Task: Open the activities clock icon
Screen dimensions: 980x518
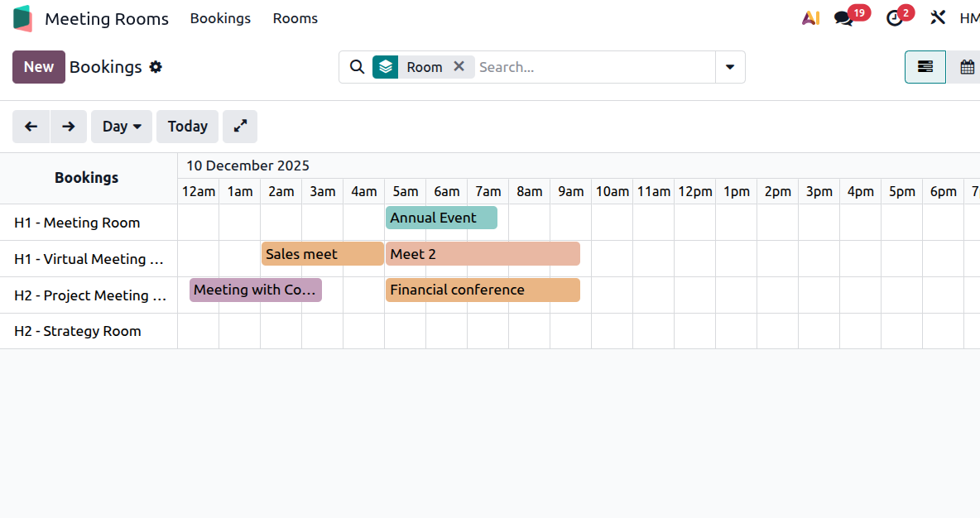Action: coord(894,18)
